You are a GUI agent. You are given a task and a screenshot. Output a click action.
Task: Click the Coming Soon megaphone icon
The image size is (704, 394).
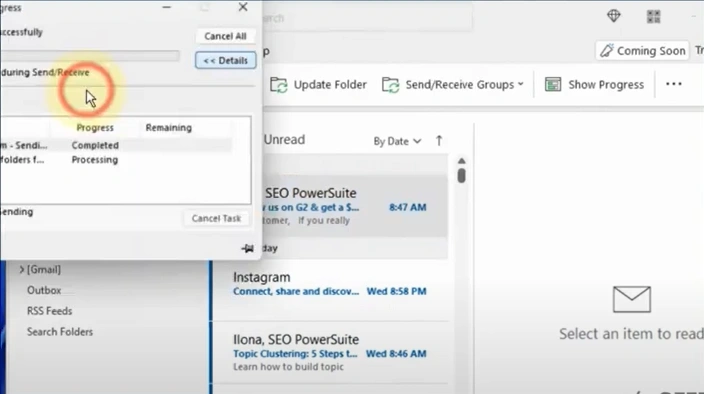pyautogui.click(x=607, y=51)
